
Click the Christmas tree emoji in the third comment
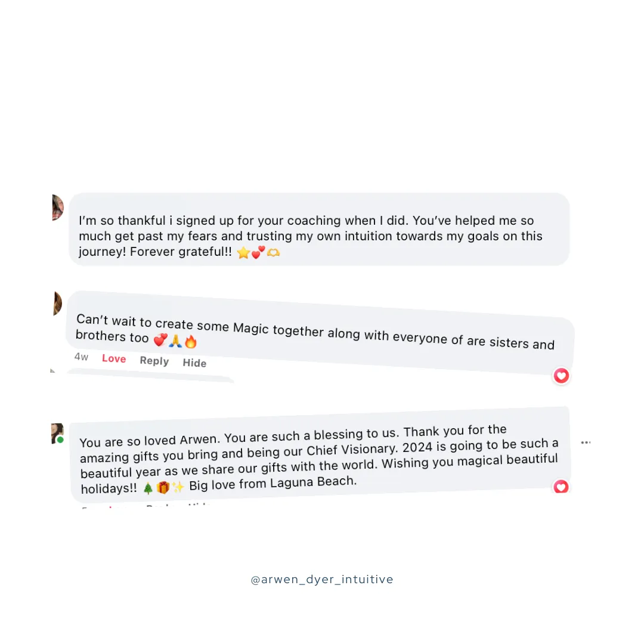point(148,488)
